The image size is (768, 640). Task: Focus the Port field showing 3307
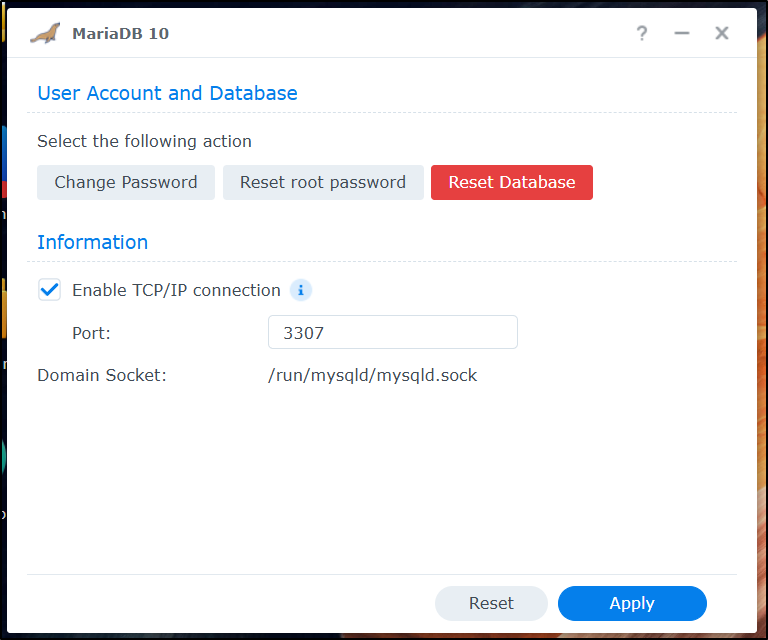pyautogui.click(x=393, y=332)
